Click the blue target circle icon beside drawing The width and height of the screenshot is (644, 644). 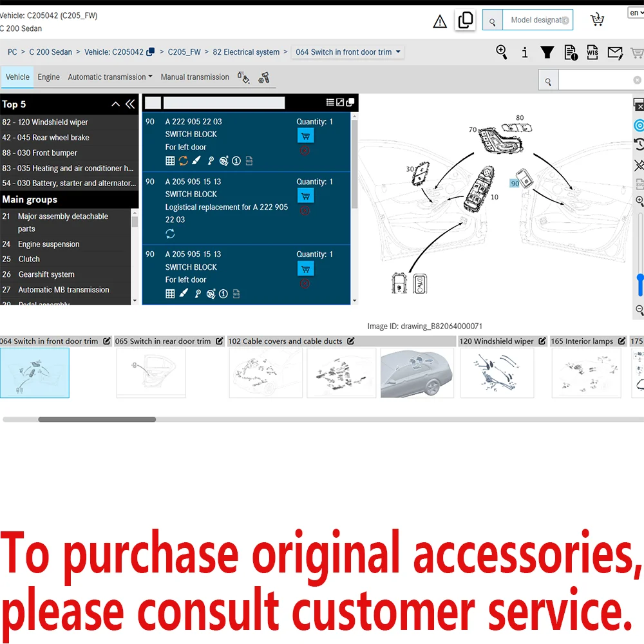(x=639, y=126)
